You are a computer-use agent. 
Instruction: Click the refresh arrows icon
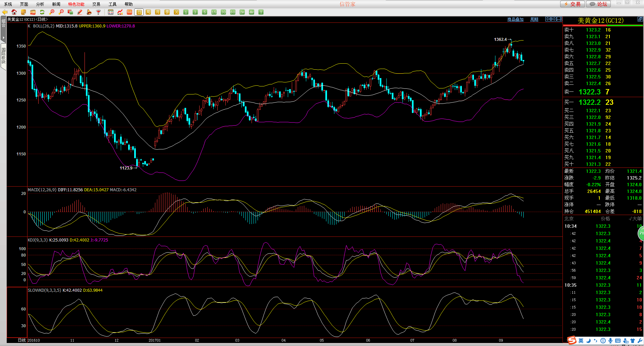point(42,12)
